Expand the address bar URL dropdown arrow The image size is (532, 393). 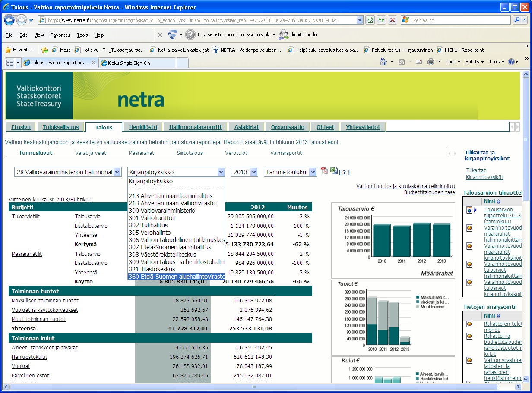(360, 20)
